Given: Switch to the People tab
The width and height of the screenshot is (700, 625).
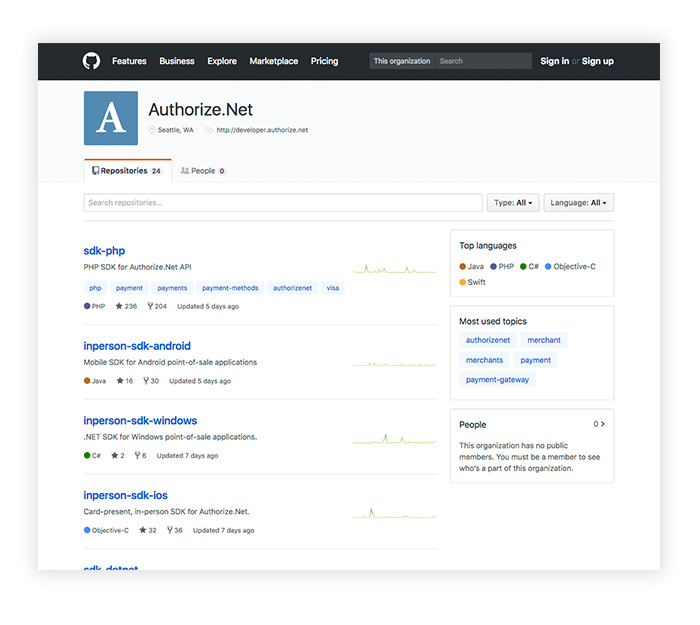Looking at the screenshot, I should coord(203,171).
